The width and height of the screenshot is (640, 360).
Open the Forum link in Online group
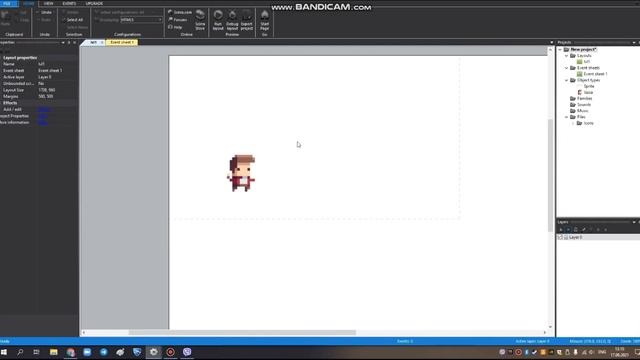pyautogui.click(x=178, y=20)
